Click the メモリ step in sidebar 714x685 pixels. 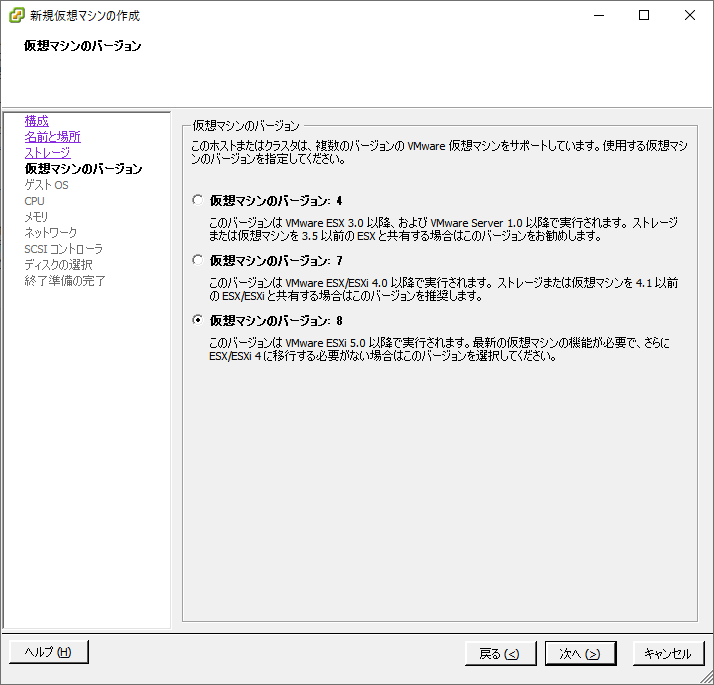tap(36, 217)
